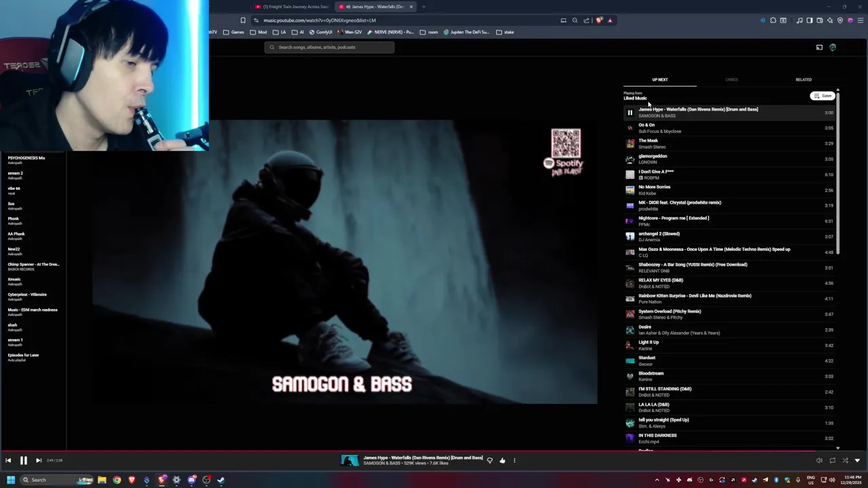
Task: Open the Games bookmarks folder
Action: (x=234, y=32)
